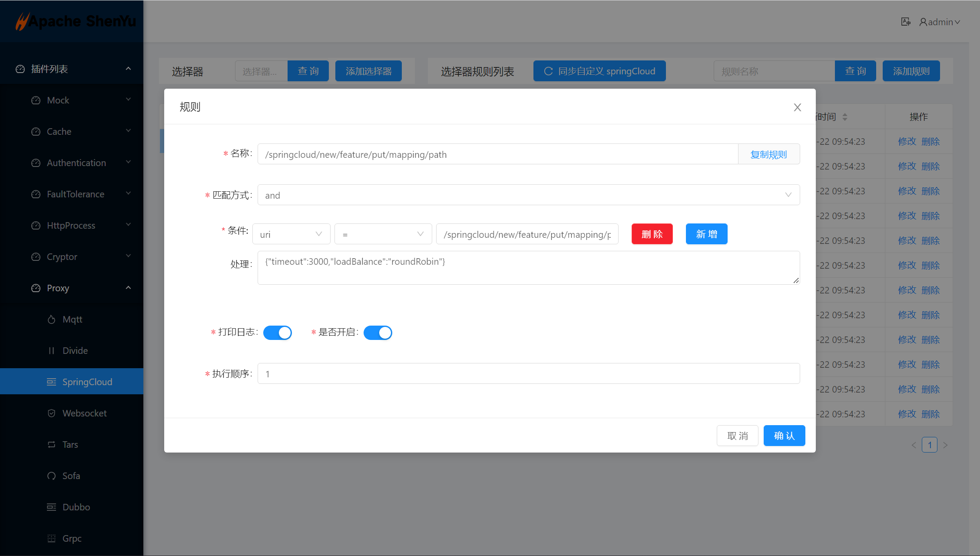Viewport: 980px width, 556px height.
Task: Click the Tars retweet icon
Action: tap(51, 445)
